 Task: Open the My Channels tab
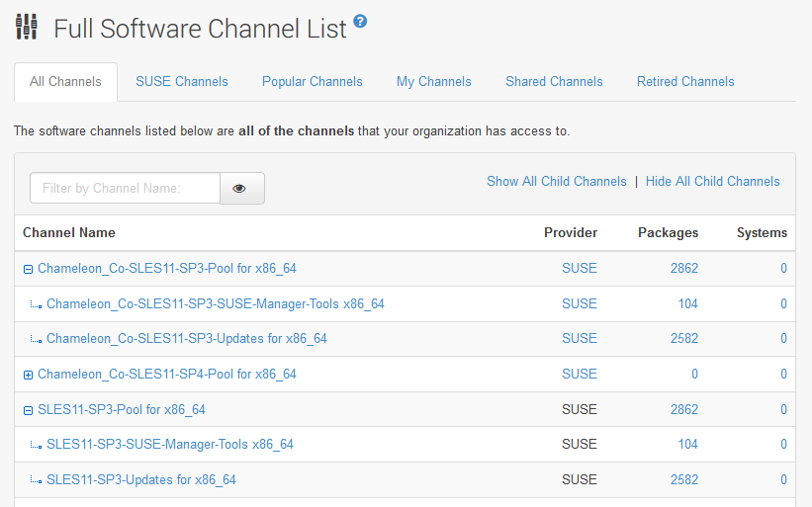434,82
